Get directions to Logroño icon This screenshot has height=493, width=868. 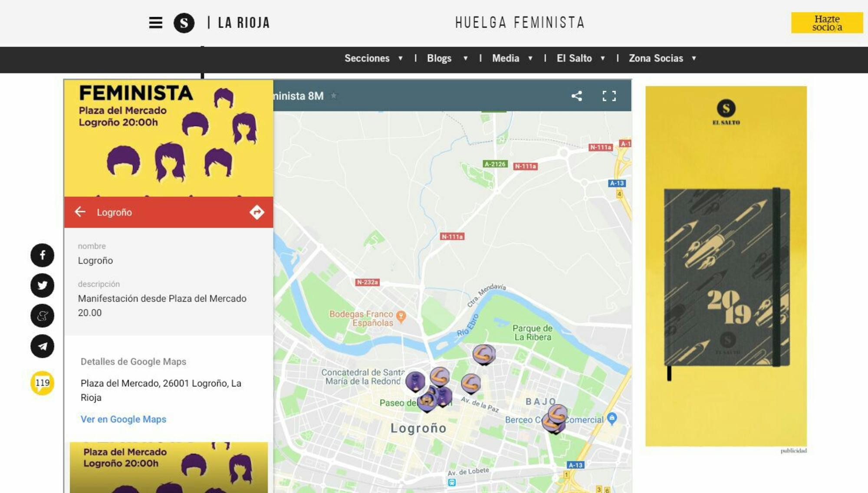pos(256,212)
